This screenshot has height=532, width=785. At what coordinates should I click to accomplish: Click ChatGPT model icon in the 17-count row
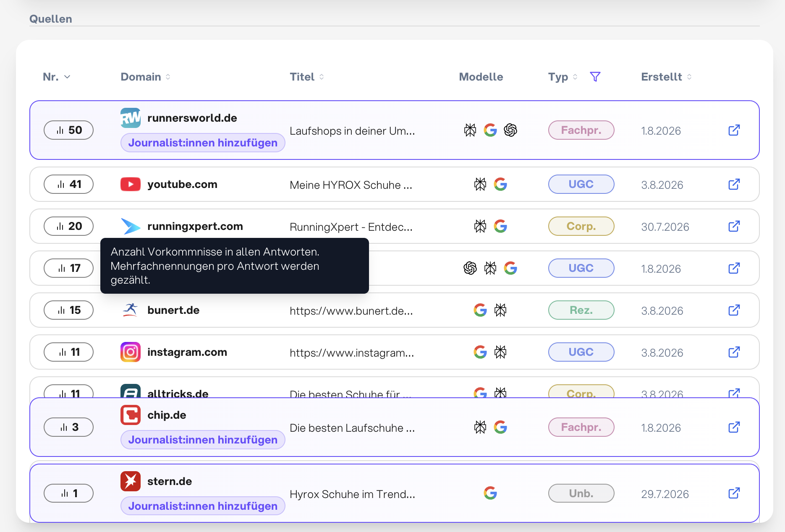[470, 268]
